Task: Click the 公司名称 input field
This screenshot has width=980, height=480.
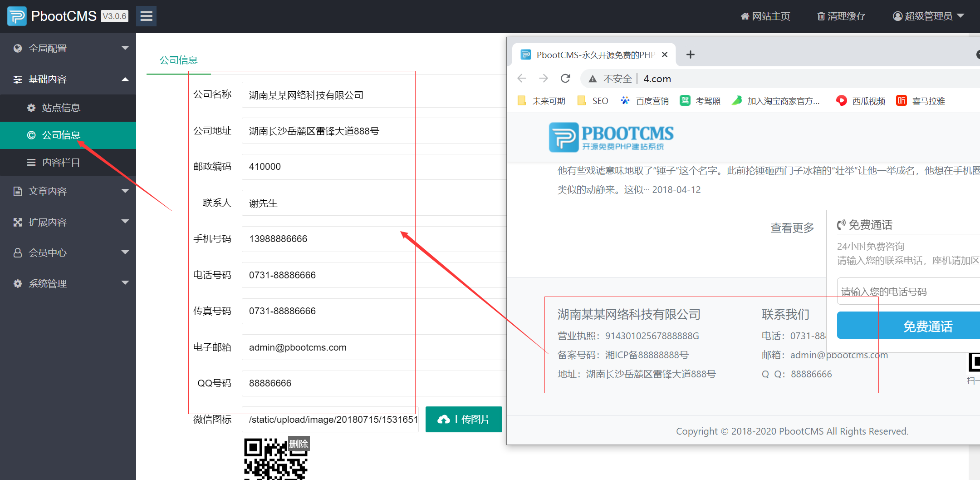Action: [x=374, y=95]
